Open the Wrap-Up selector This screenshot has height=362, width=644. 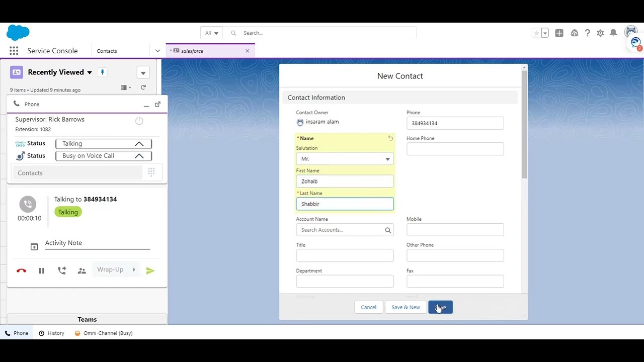(116, 270)
